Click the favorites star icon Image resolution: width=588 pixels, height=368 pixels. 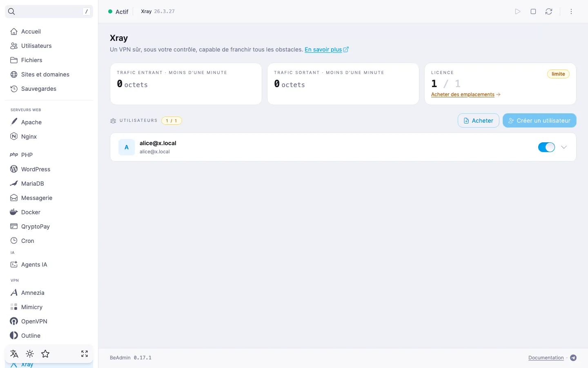45,354
